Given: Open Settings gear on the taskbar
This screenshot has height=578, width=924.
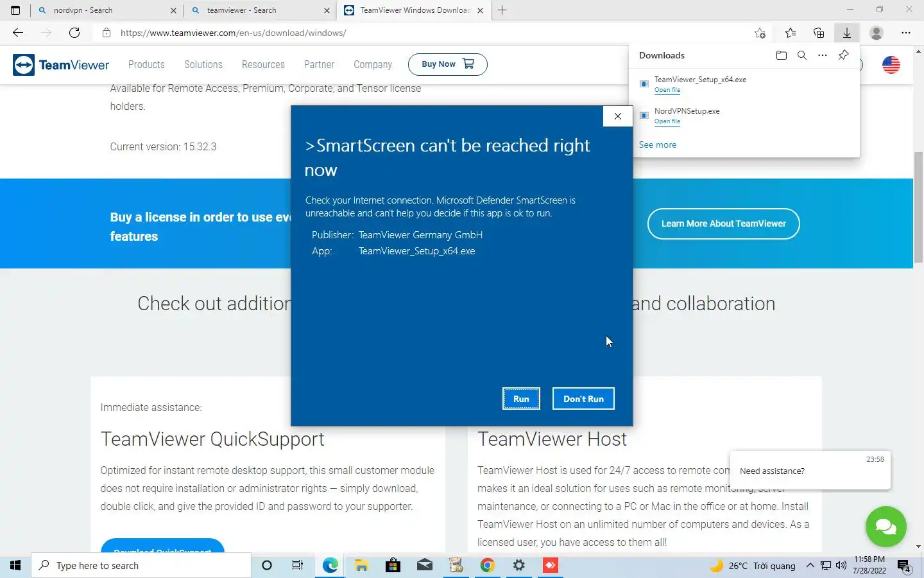Looking at the screenshot, I should (519, 565).
